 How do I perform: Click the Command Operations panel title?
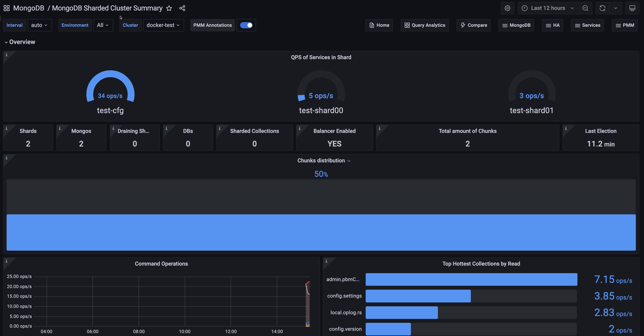coord(161,264)
